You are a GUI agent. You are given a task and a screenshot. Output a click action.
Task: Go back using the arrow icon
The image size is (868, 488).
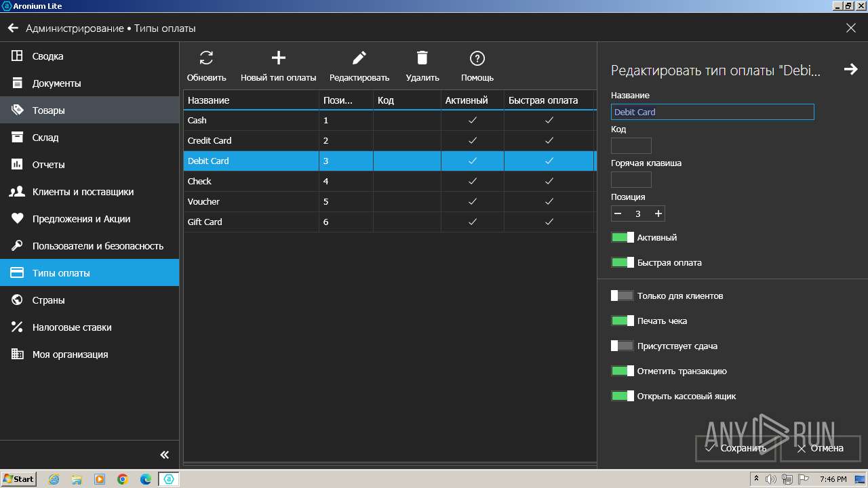coord(13,28)
